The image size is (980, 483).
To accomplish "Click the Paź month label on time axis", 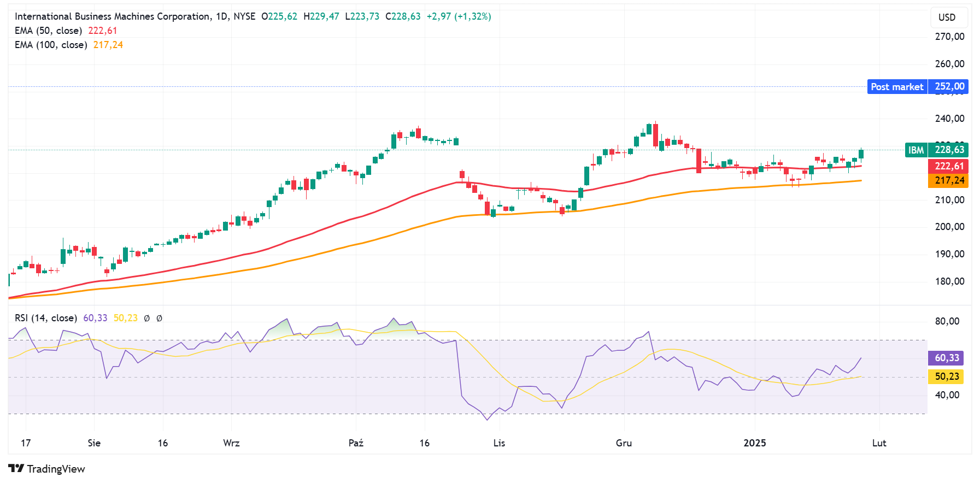I will (x=356, y=443).
